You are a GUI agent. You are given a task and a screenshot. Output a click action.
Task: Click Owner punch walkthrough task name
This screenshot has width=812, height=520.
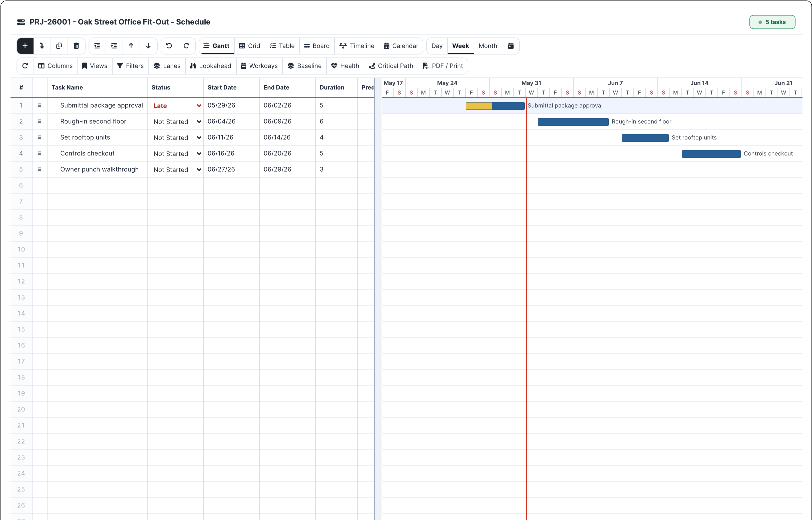[99, 169]
